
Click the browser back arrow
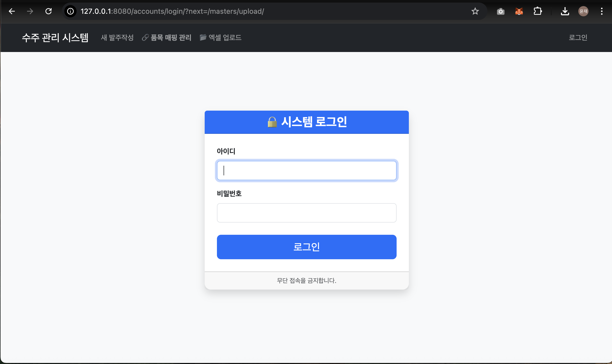pos(12,11)
